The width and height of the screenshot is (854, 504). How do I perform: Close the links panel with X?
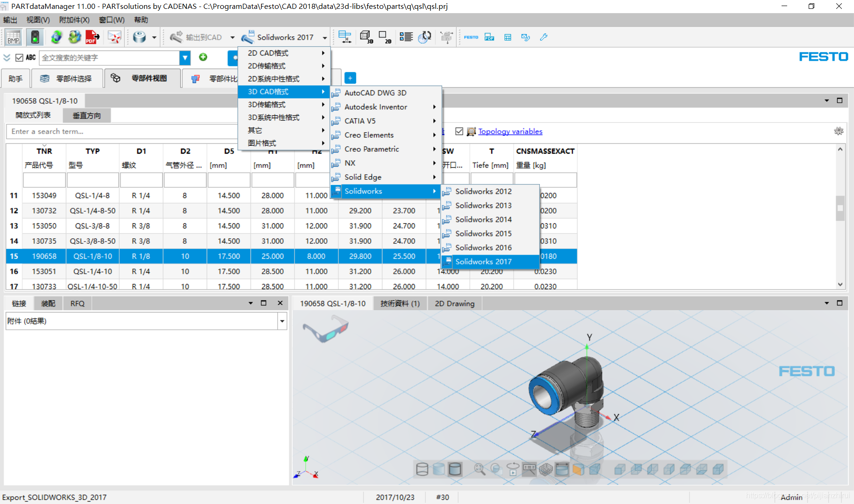click(x=280, y=303)
